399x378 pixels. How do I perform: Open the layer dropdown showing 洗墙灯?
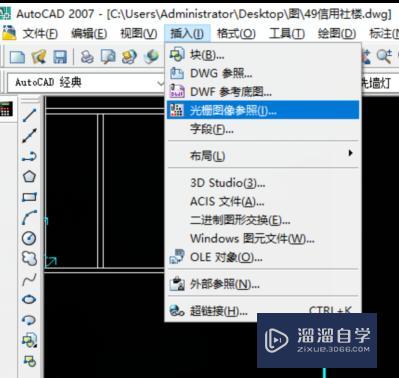pyautogui.click(x=380, y=83)
